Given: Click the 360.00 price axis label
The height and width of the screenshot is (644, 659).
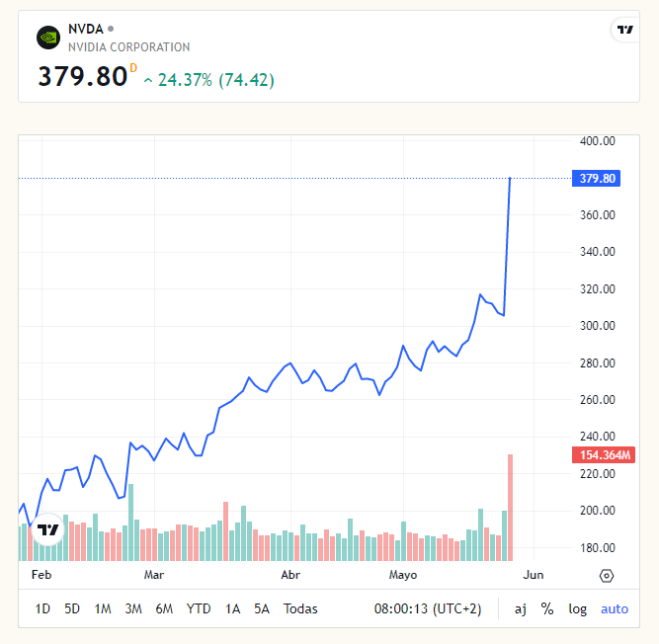Looking at the screenshot, I should [597, 215].
